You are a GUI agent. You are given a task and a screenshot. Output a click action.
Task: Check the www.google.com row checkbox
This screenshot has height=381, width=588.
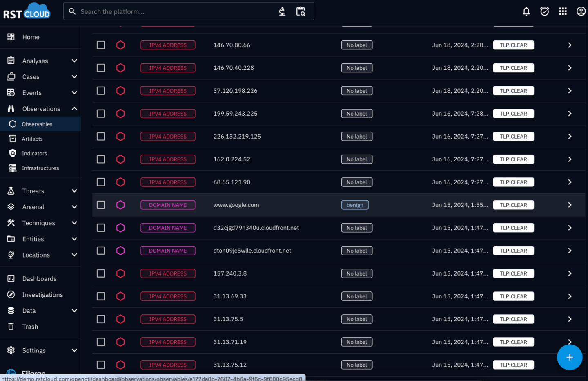[101, 205]
